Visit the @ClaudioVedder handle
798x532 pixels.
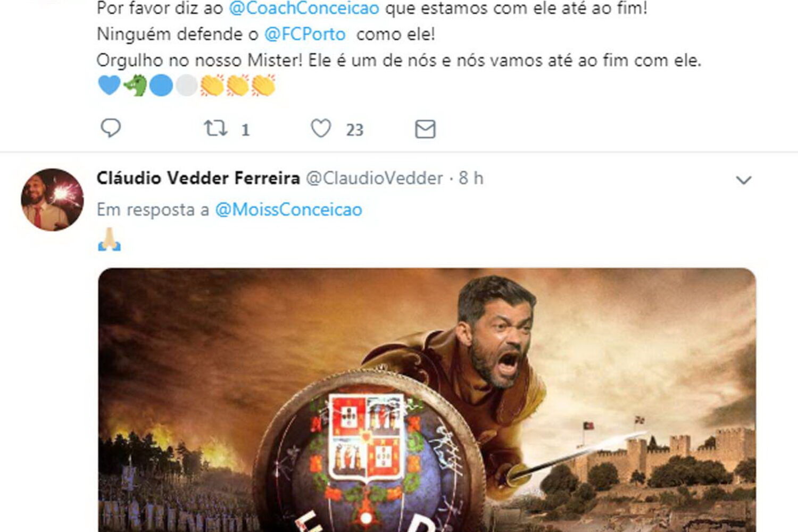pos(375,178)
